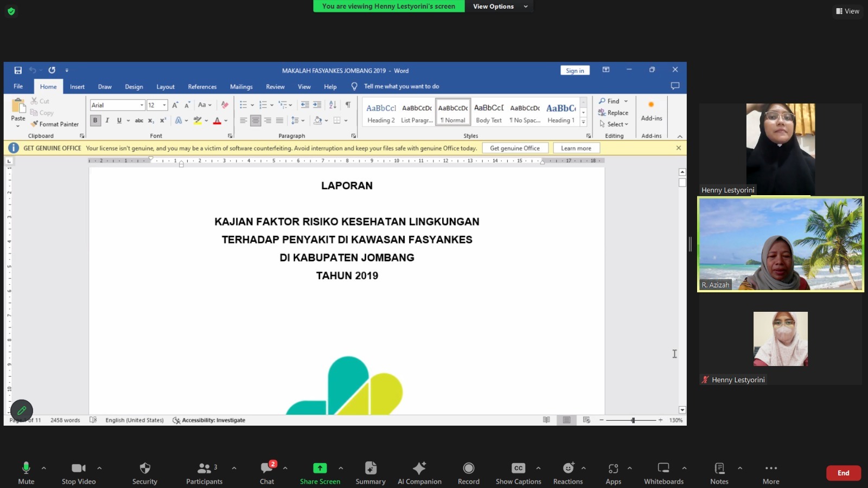Click the Get genuine Office button
The height and width of the screenshot is (488, 868).
click(514, 147)
